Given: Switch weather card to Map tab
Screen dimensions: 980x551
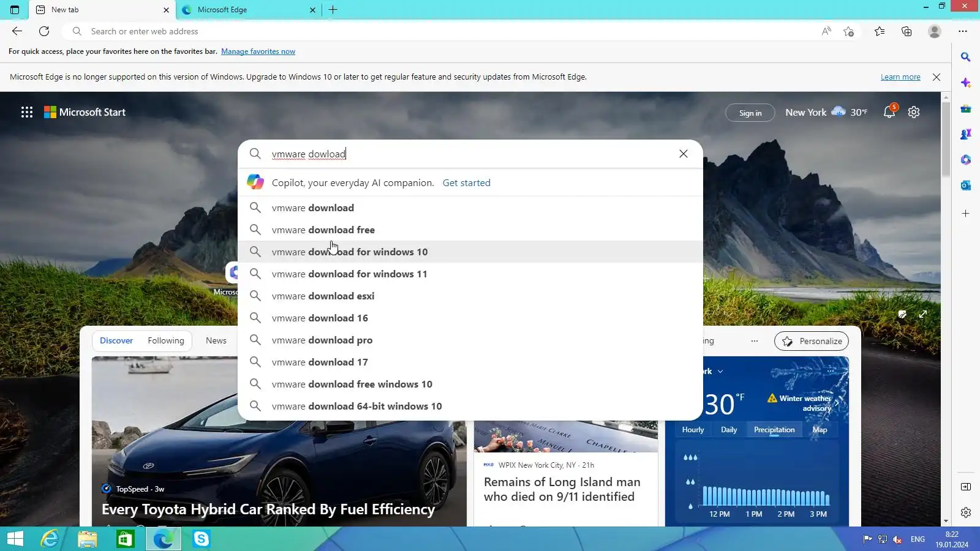Looking at the screenshot, I should click(x=820, y=430).
